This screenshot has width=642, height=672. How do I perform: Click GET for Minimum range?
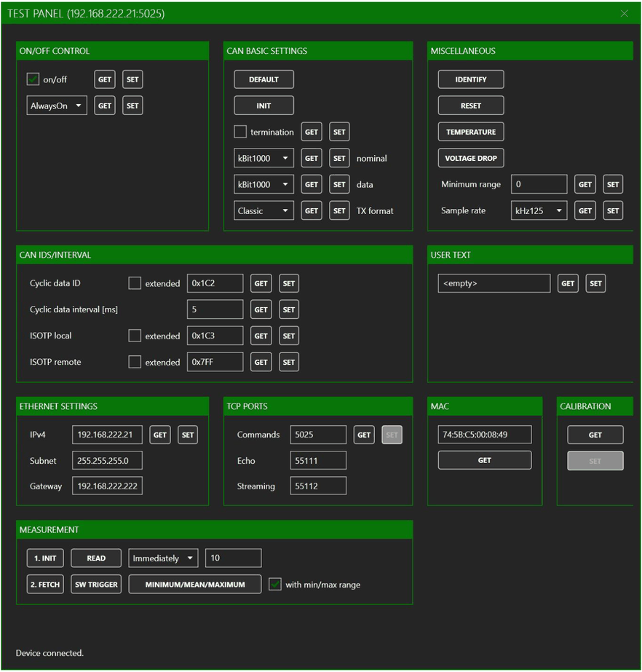click(x=585, y=184)
